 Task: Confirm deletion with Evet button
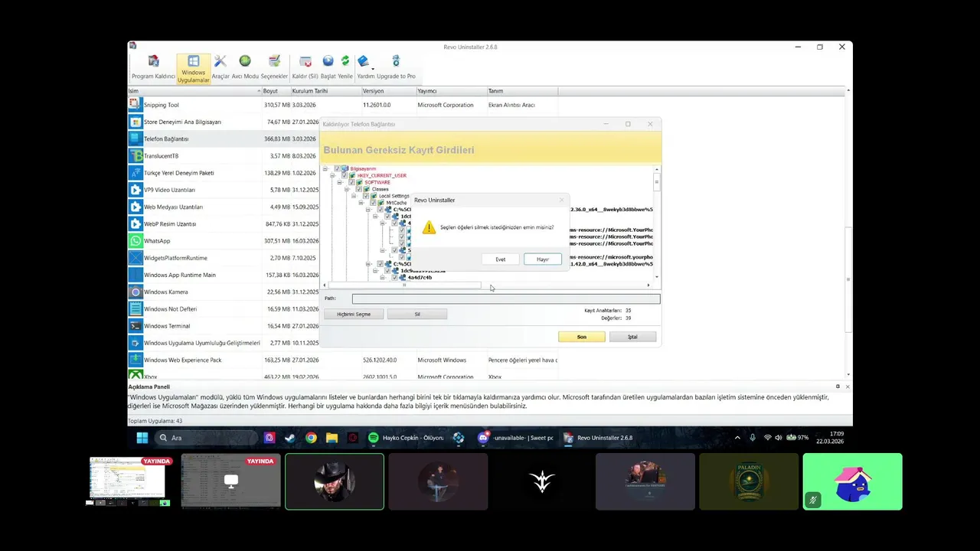pos(500,259)
